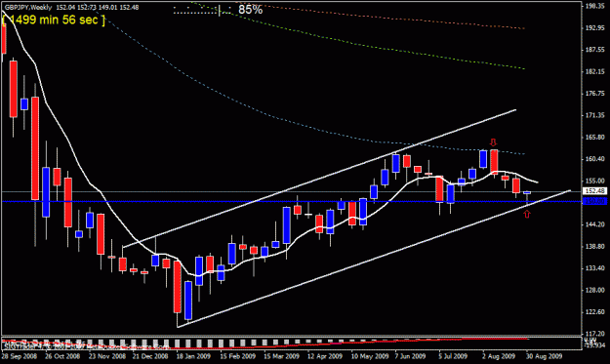Select the lower white channel trendline

(374, 259)
